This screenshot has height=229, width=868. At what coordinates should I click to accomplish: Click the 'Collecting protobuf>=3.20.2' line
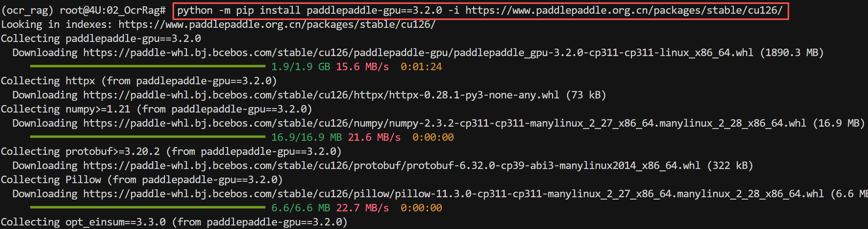pyautogui.click(x=171, y=152)
